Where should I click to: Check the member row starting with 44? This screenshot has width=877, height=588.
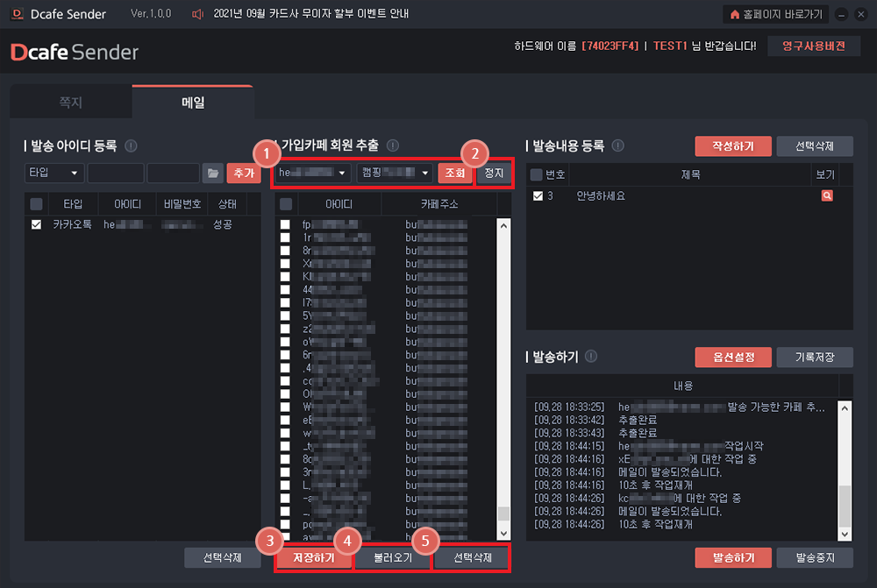tap(285, 289)
